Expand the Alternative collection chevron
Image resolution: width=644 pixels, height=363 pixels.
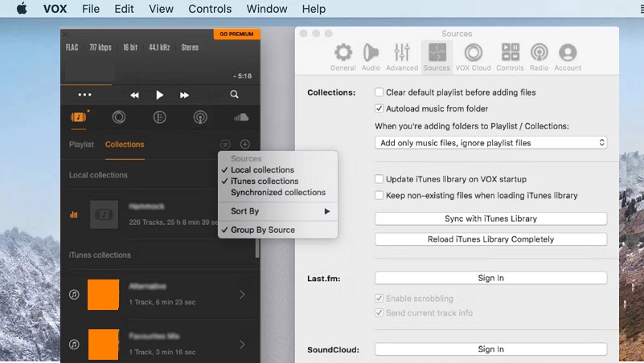pyautogui.click(x=242, y=295)
